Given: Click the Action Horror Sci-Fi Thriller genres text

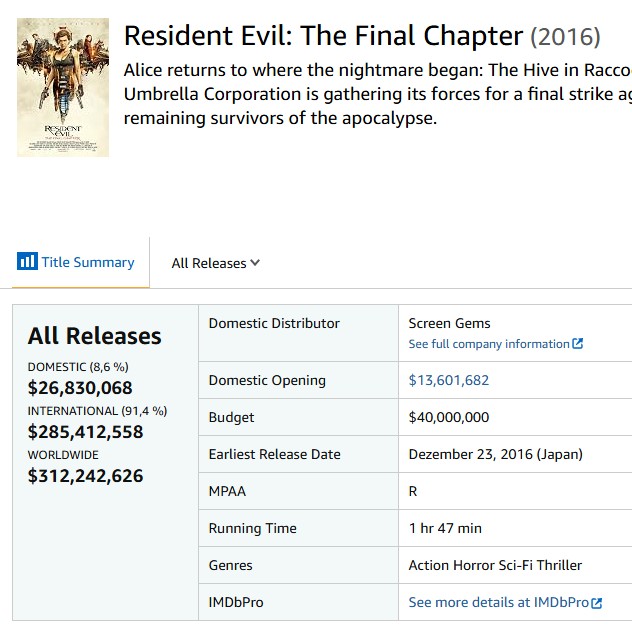Looking at the screenshot, I should 495,565.
